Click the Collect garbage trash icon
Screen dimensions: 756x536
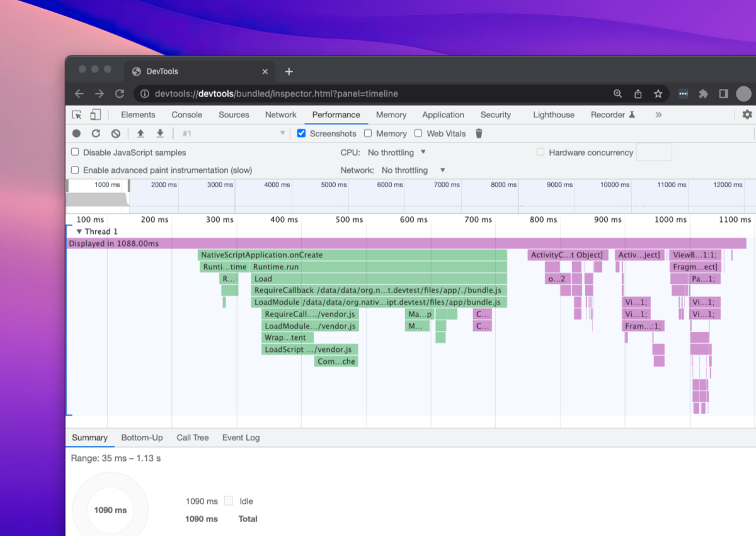point(479,134)
